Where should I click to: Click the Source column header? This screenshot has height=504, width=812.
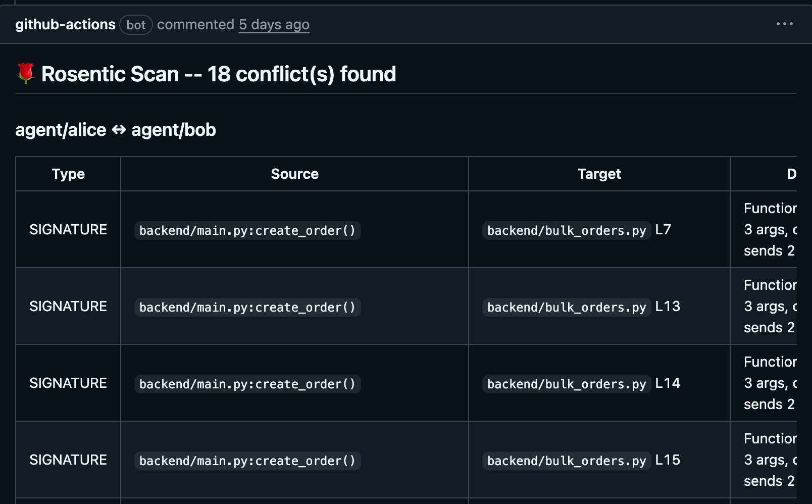[294, 174]
